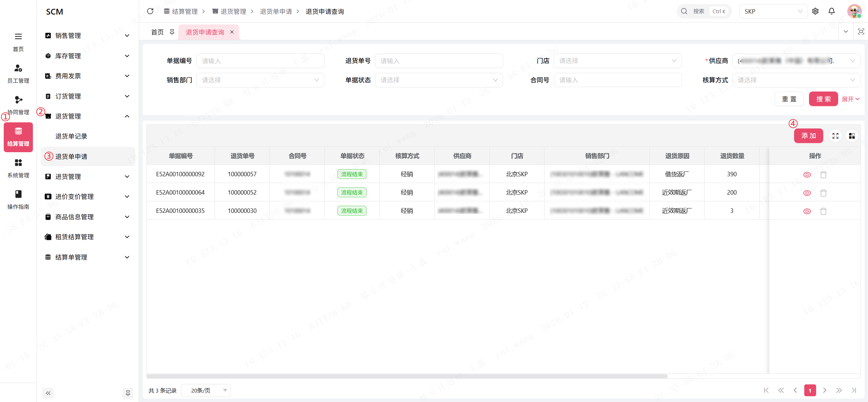Image resolution: width=868 pixels, height=402 pixels.
Task: View details of row E52A00100000035 via eye icon
Action: [x=807, y=211]
